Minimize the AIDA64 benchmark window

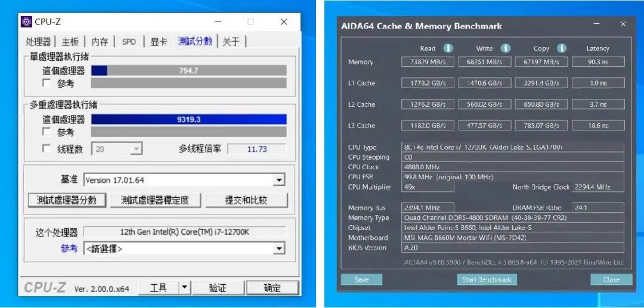(597, 24)
